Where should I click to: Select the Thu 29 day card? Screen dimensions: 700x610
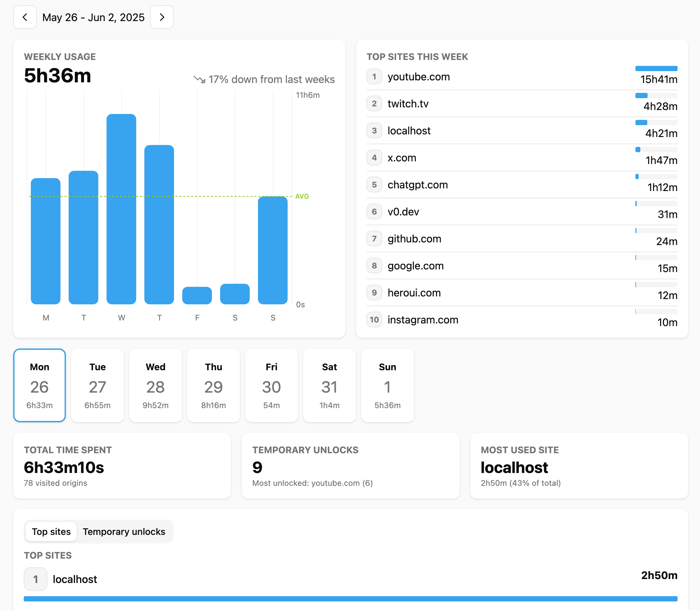point(214,385)
